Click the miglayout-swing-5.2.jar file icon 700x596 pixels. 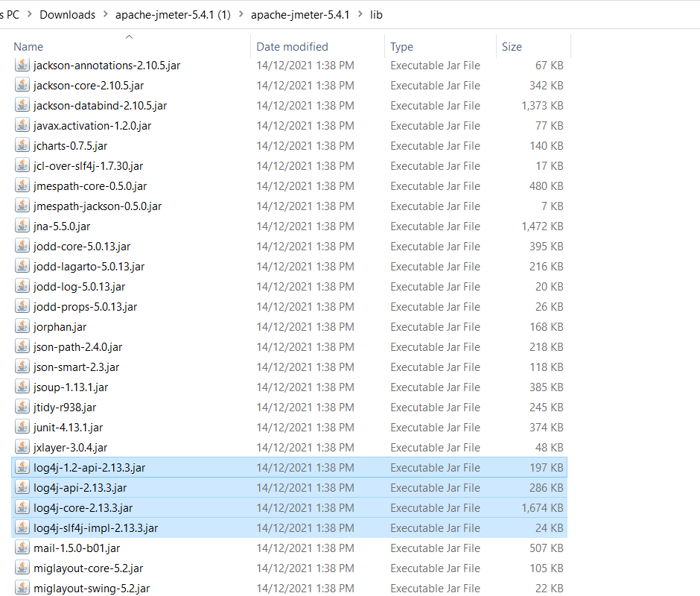(22, 588)
